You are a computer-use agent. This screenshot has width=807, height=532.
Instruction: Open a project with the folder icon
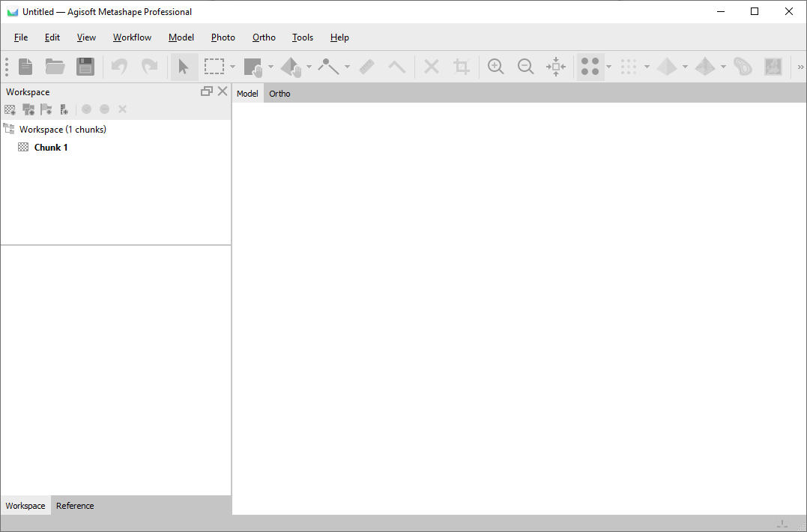(x=55, y=67)
